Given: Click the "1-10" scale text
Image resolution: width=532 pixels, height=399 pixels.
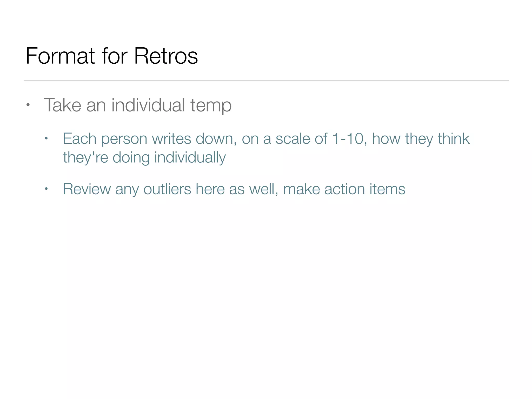Looking at the screenshot, I should [348, 138].
